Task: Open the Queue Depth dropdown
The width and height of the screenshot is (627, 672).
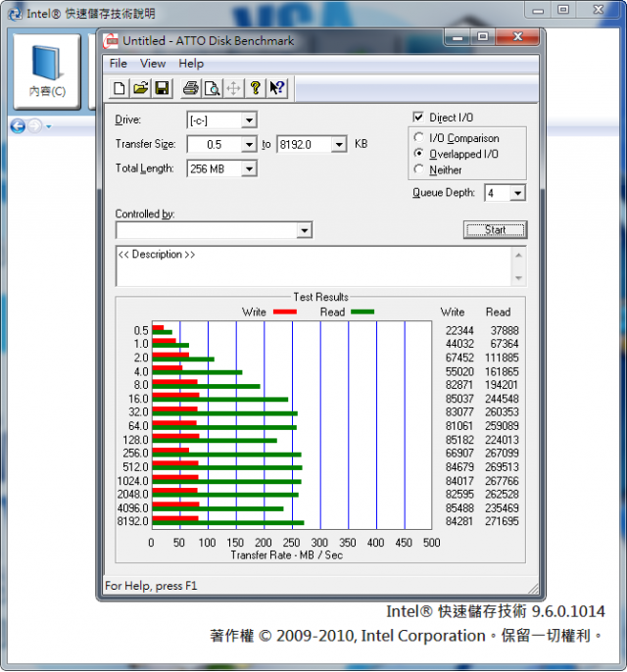Action: point(517,193)
